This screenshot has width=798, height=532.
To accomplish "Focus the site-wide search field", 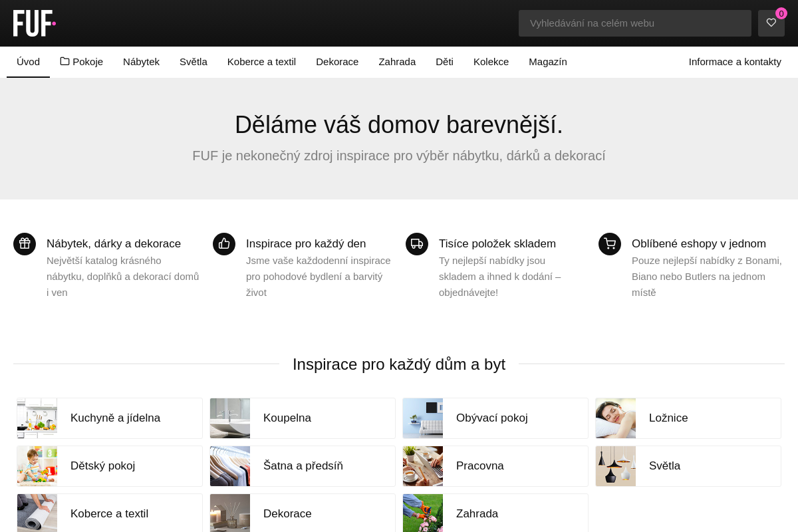I will [634, 23].
